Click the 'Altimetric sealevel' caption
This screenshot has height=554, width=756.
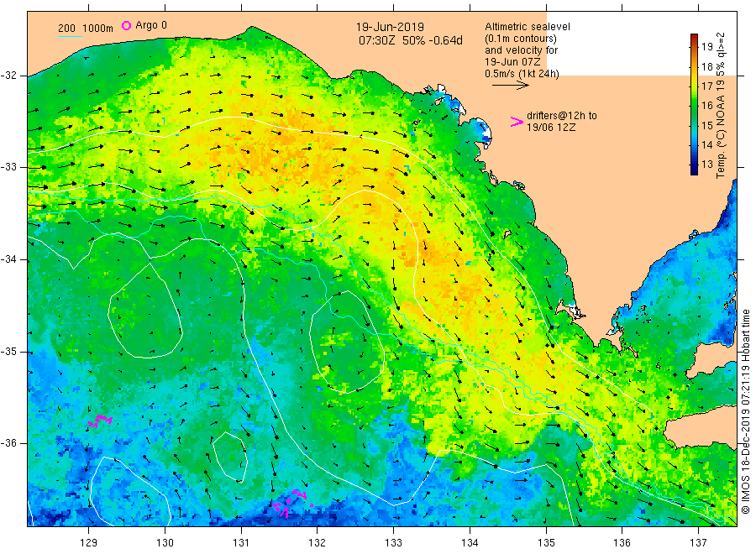click(x=527, y=27)
